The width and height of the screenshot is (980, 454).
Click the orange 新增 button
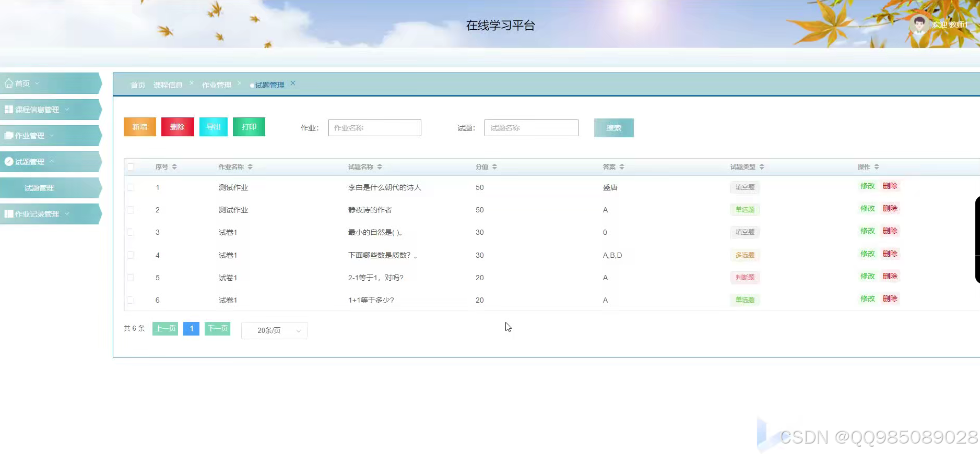pyautogui.click(x=140, y=127)
